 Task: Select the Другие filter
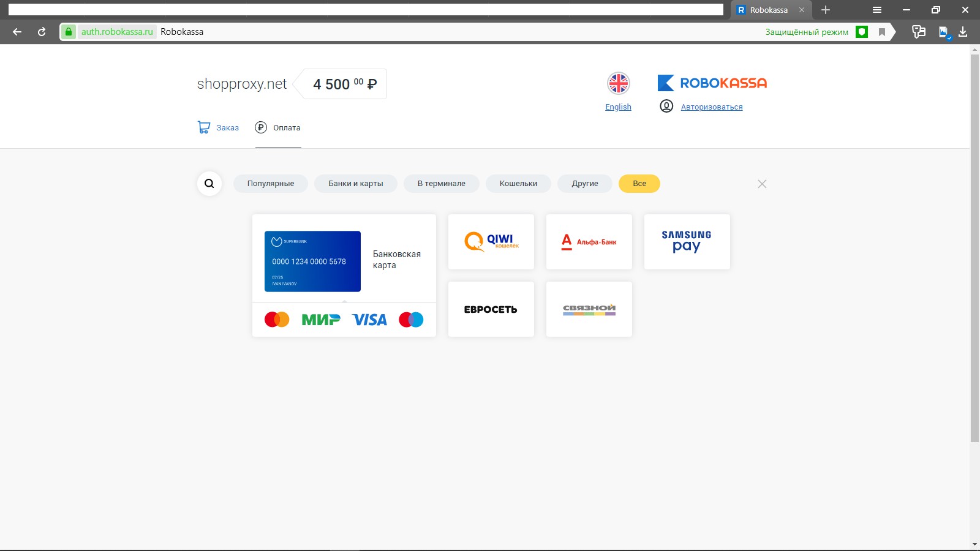click(x=585, y=184)
